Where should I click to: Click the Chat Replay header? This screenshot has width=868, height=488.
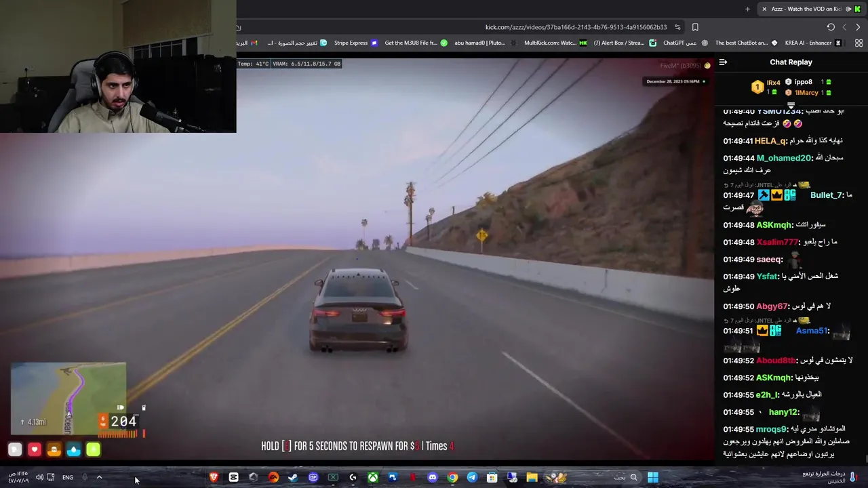coord(791,62)
